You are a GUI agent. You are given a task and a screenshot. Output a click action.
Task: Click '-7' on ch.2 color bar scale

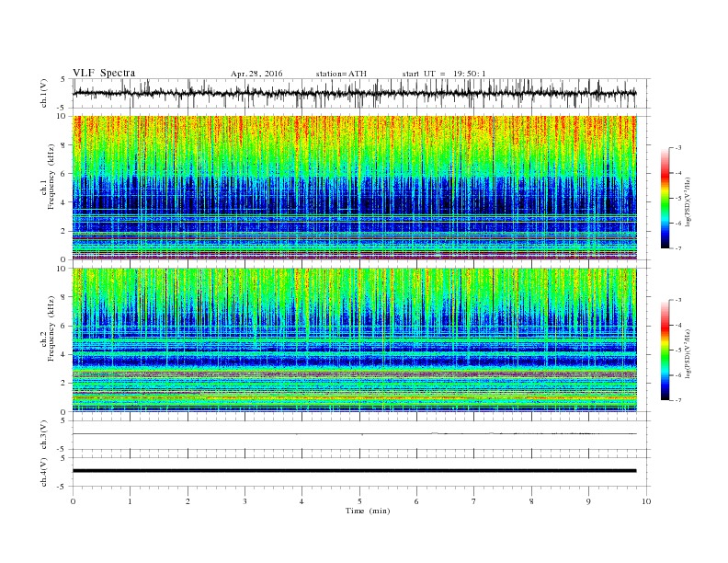pos(678,400)
